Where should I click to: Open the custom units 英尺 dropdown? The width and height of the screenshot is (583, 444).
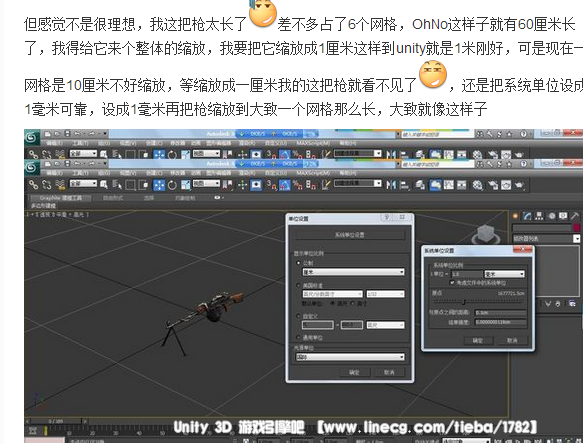385,325
